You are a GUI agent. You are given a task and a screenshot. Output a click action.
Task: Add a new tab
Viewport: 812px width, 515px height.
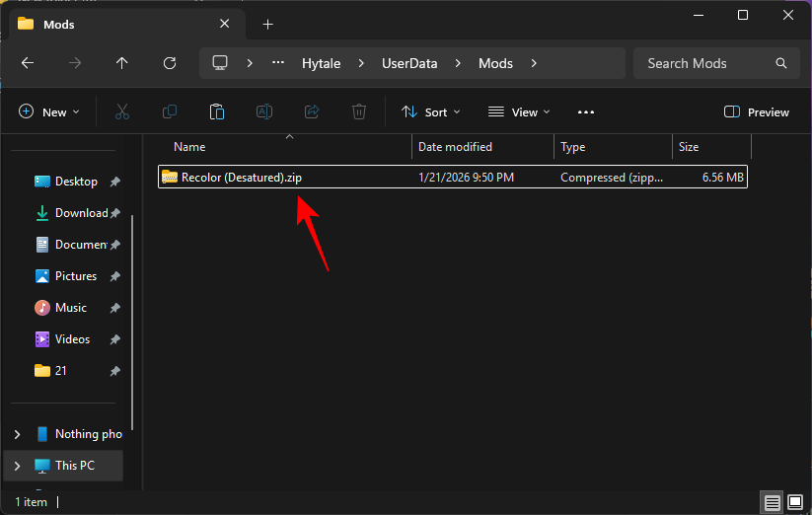[267, 24]
